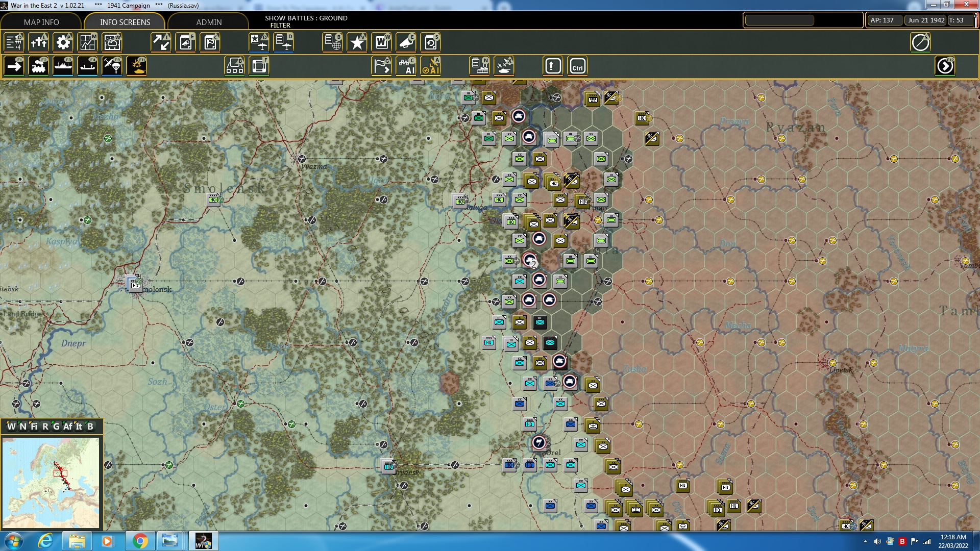
Task: Open the production factory list icon (N)
Action: 479,66
